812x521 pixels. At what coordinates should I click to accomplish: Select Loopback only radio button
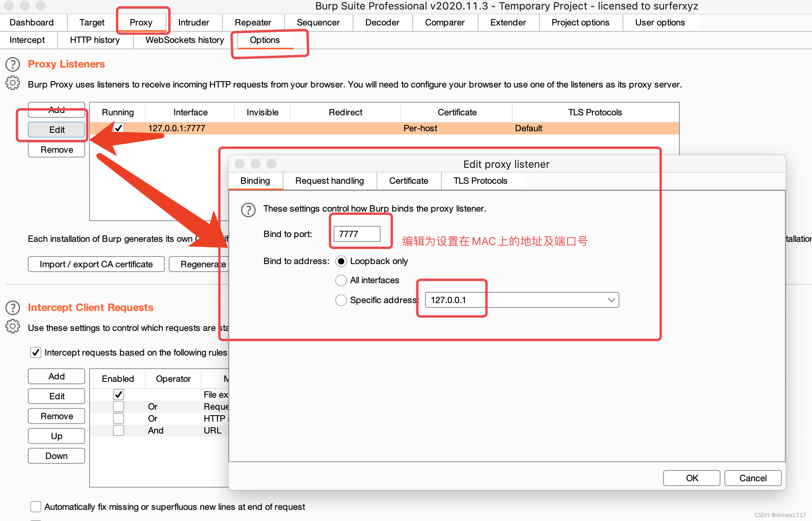pos(341,261)
